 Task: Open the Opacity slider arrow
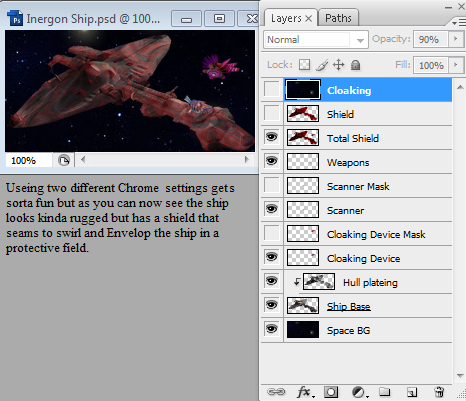455,39
